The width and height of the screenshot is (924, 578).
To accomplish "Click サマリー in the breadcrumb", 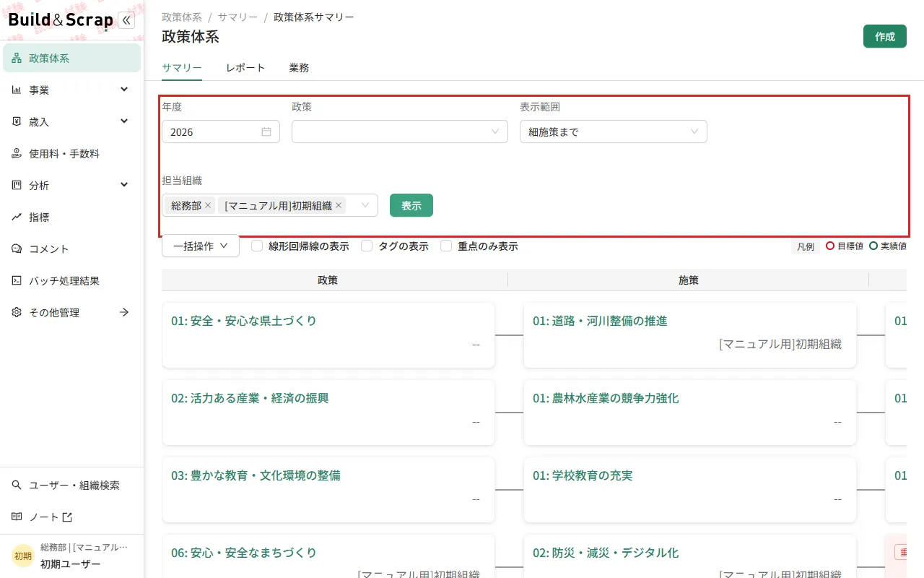I will tap(237, 17).
